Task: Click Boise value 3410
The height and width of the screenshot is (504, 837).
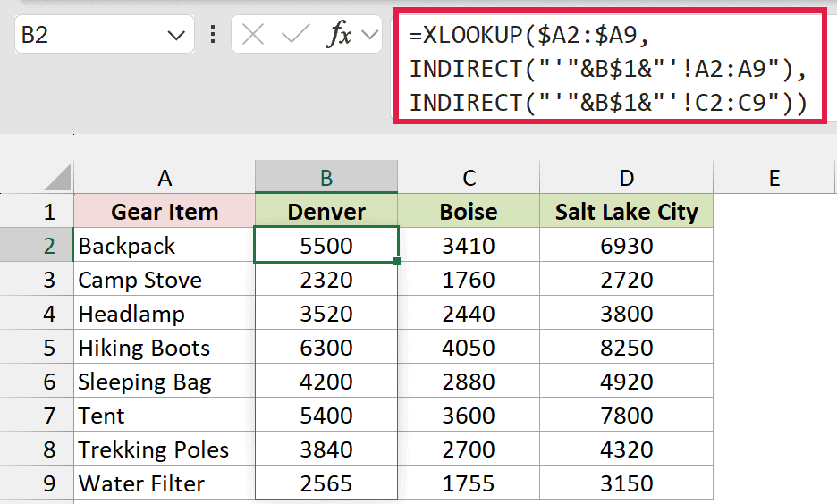Action: tap(469, 246)
